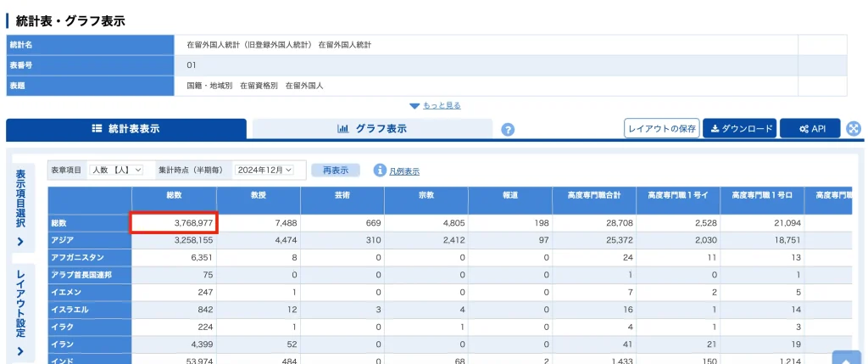Switch to the 統計表表示 tab
Screen dimensions: 868x364
(125, 129)
